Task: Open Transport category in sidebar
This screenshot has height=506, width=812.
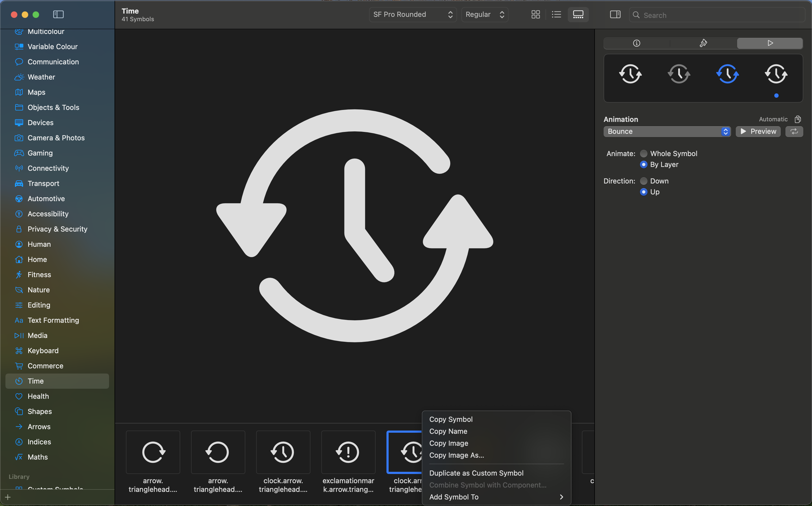Action: pyautogui.click(x=57, y=184)
